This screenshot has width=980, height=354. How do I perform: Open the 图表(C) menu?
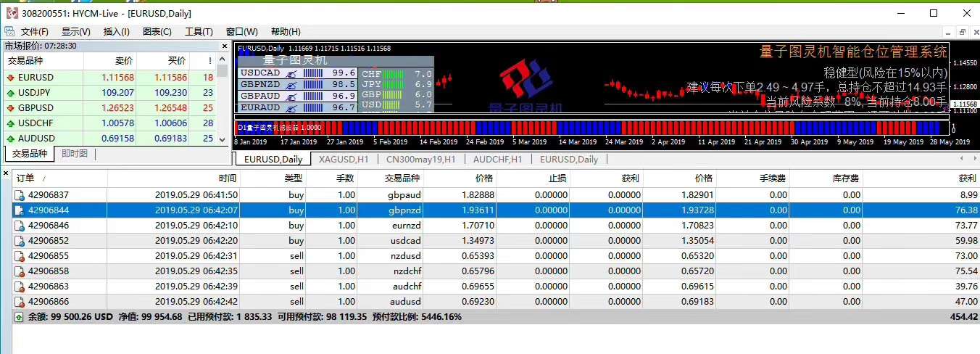(x=157, y=32)
